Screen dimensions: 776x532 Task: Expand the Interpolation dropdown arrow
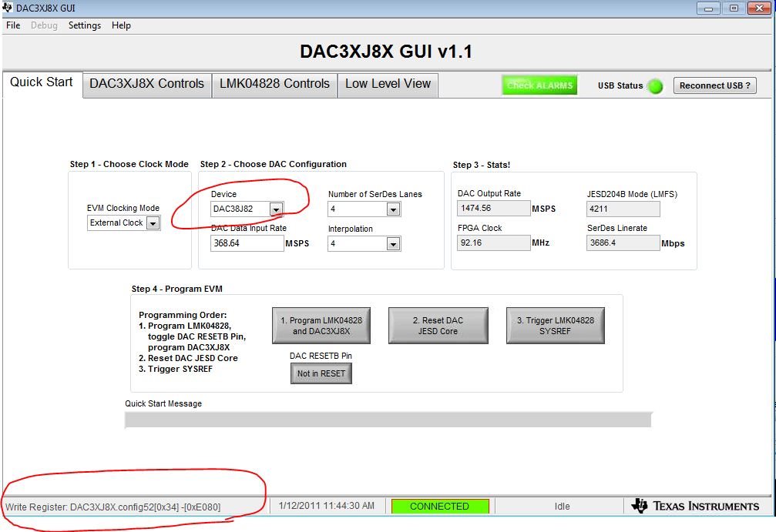click(x=393, y=244)
